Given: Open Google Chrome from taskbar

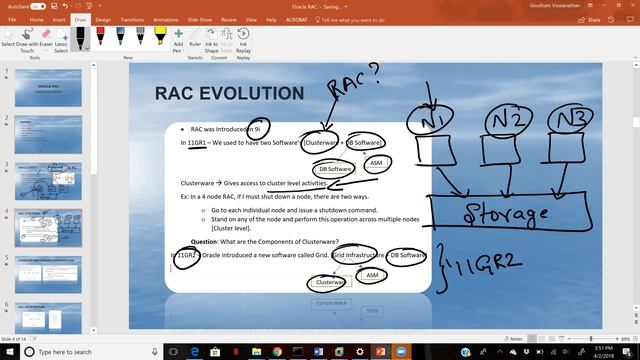Looking at the screenshot, I should [x=277, y=351].
